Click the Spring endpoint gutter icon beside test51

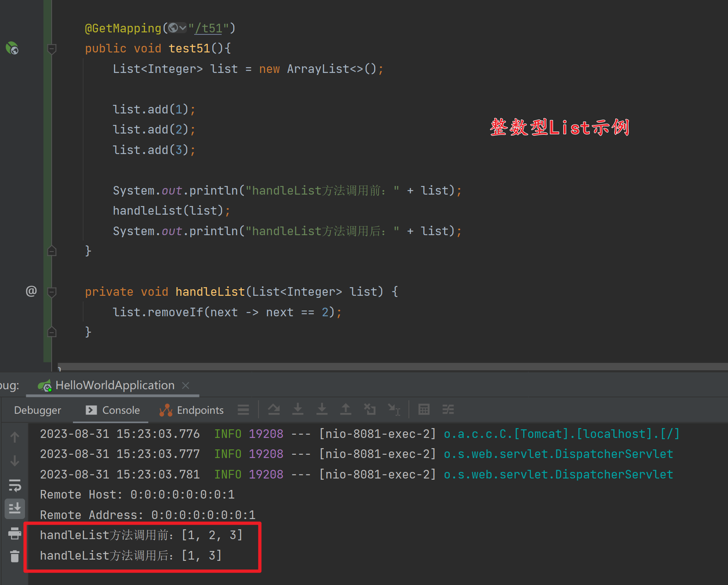[12, 48]
